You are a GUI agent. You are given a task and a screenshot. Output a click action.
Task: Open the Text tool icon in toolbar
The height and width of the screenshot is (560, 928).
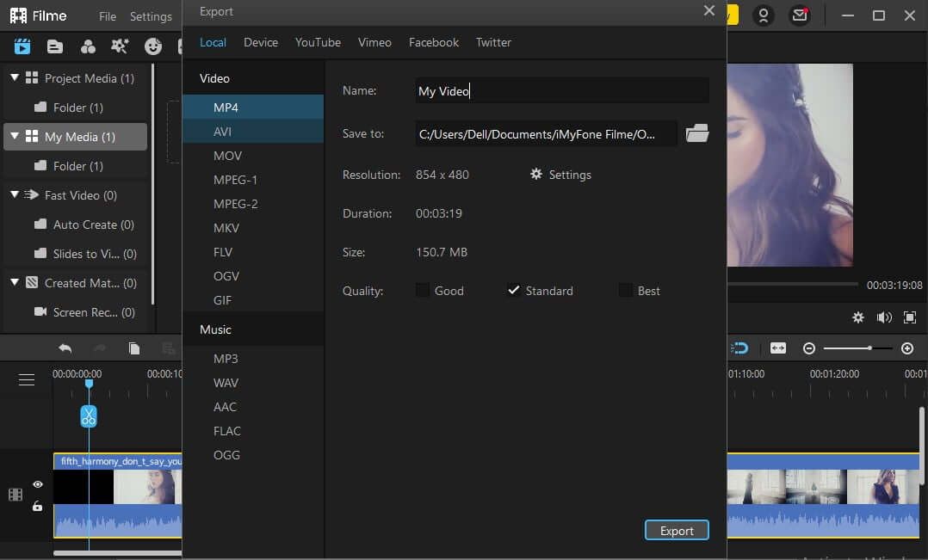click(x=55, y=46)
